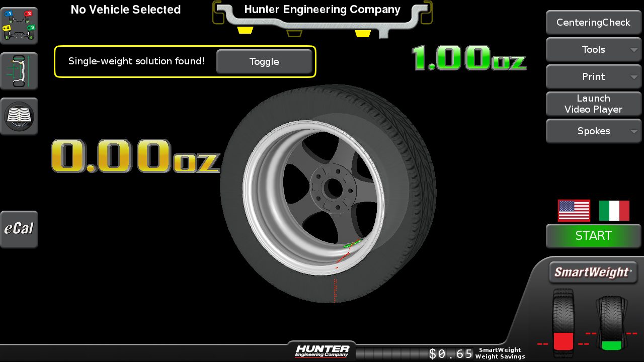Viewport: 644px width, 362px height.
Task: Click the center outlined weight marker
Action: coord(295,33)
